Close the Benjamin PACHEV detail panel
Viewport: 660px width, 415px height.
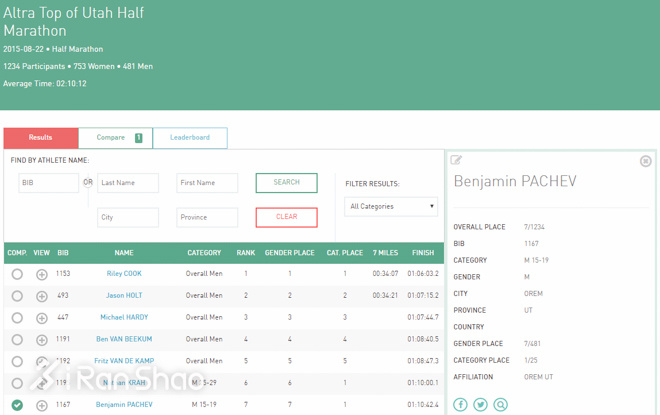tap(645, 161)
